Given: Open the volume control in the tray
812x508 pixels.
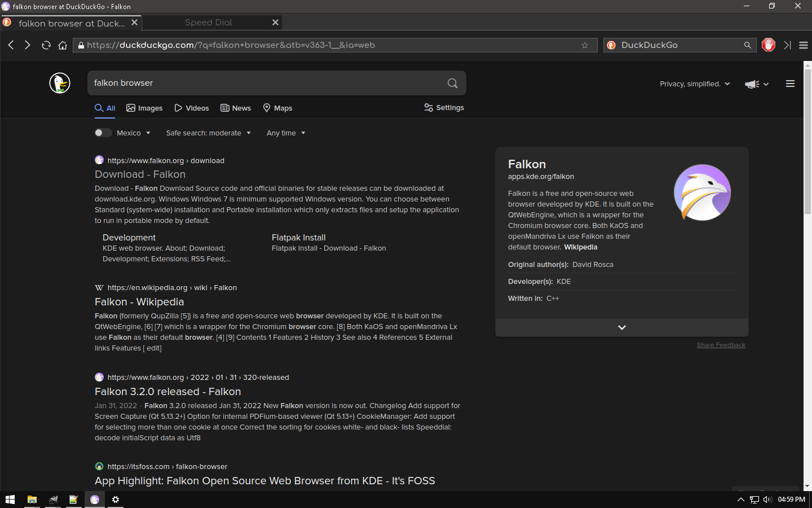Looking at the screenshot, I should coord(767,500).
